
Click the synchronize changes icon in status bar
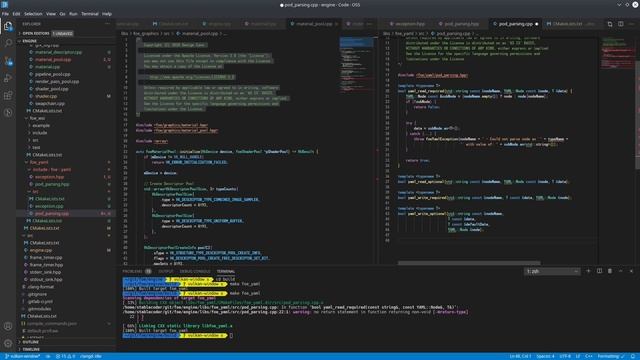click(x=48, y=356)
